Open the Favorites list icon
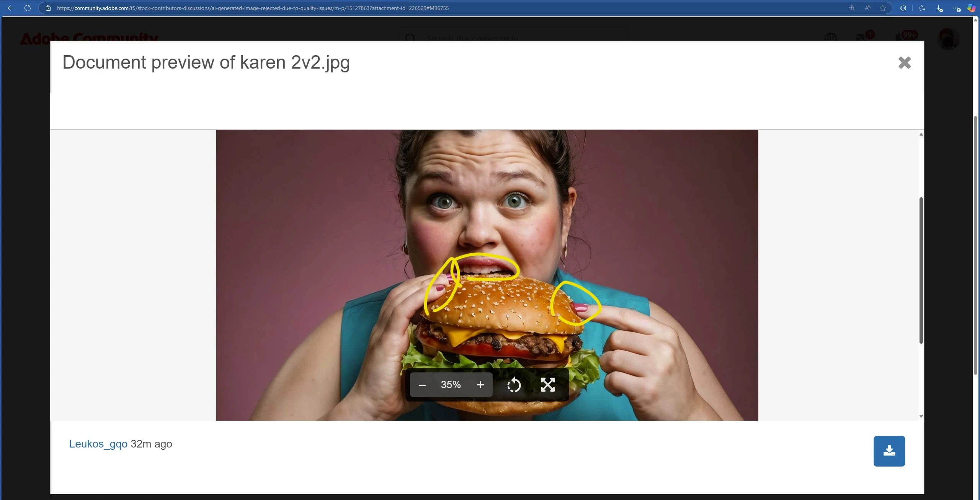Image resolution: width=980 pixels, height=500 pixels. point(921,8)
